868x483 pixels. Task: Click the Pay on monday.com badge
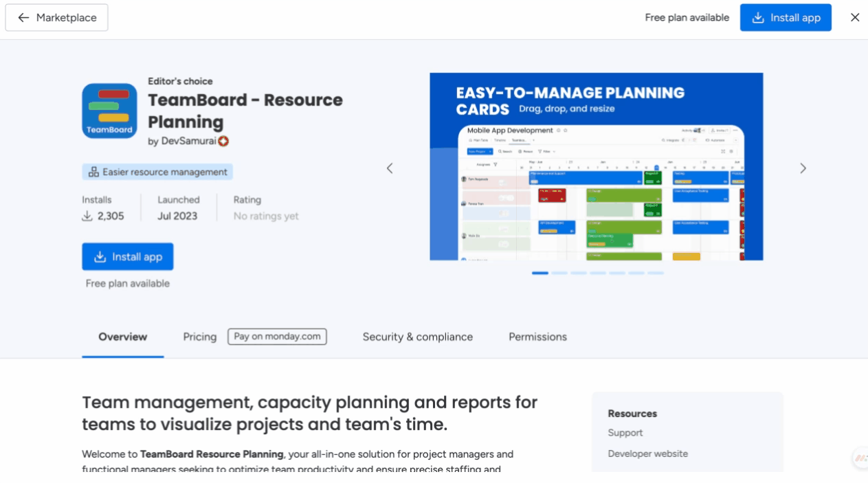[277, 337]
